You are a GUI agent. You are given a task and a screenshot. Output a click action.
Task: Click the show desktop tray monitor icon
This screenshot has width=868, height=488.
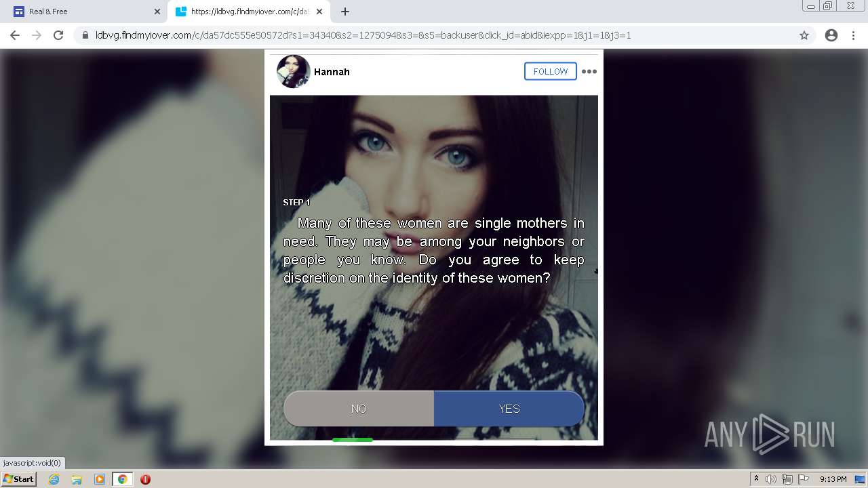(x=859, y=479)
